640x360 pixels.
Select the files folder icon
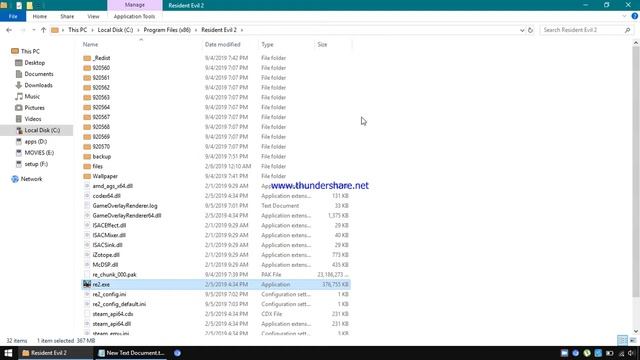tap(87, 166)
